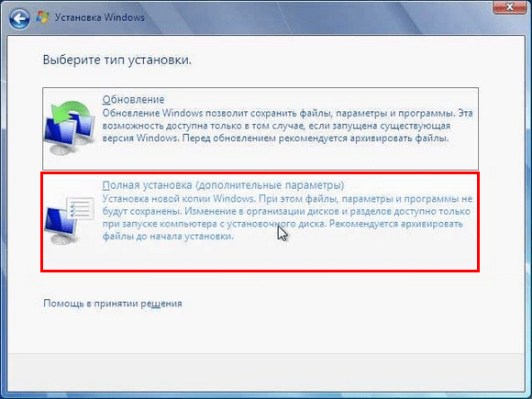Click the checklist paper in the custom install icon
This screenshot has height=399, width=532.
(81, 208)
